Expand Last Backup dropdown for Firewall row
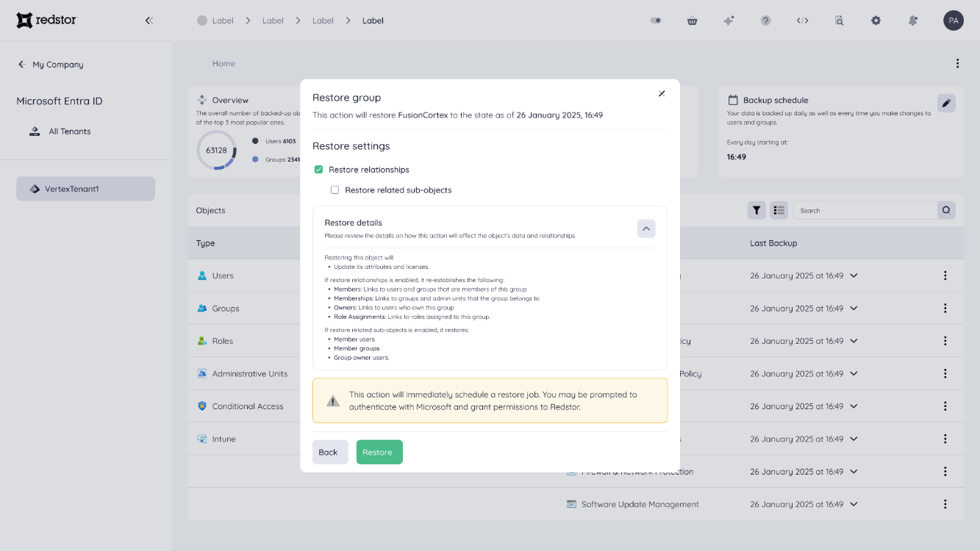The height and width of the screenshot is (551, 980). [x=854, y=472]
